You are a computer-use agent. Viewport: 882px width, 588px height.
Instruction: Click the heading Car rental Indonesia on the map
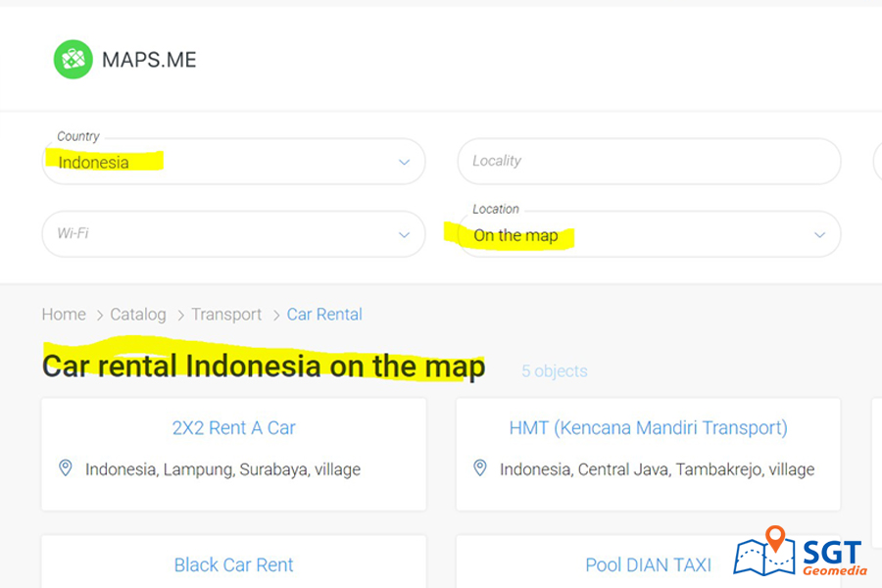click(264, 367)
